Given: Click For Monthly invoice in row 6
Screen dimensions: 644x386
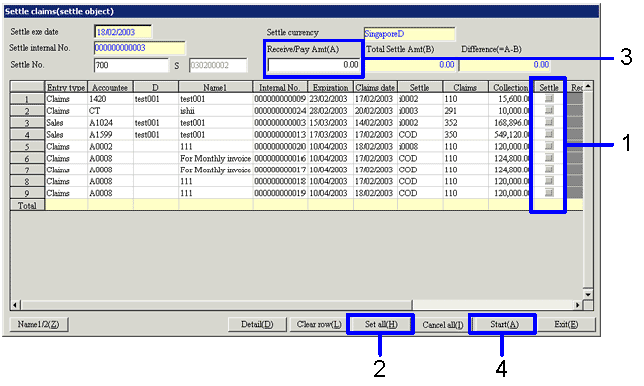Looking at the screenshot, I should pos(216,159).
